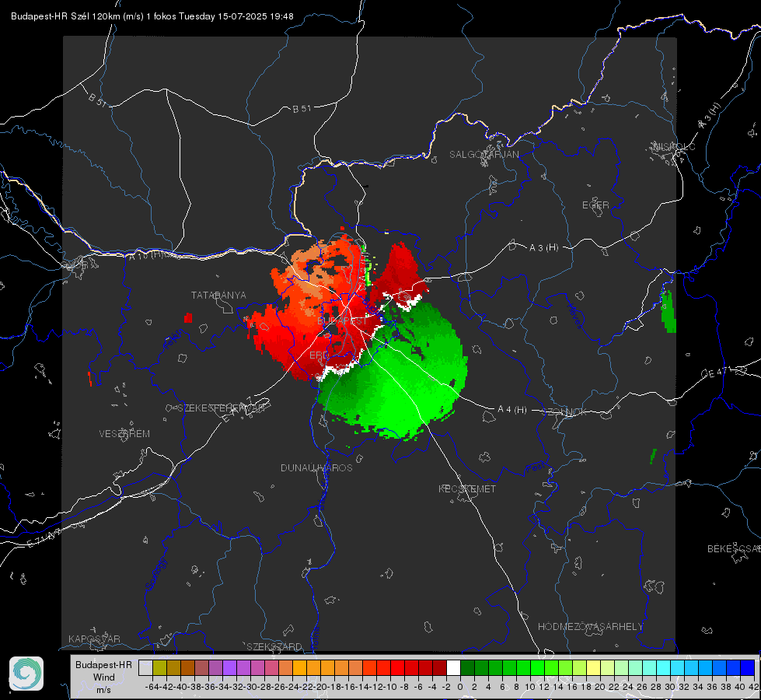This screenshot has width=761, height=700.
Task: Select the dark blue legend swatch near 42
Action: point(748,667)
